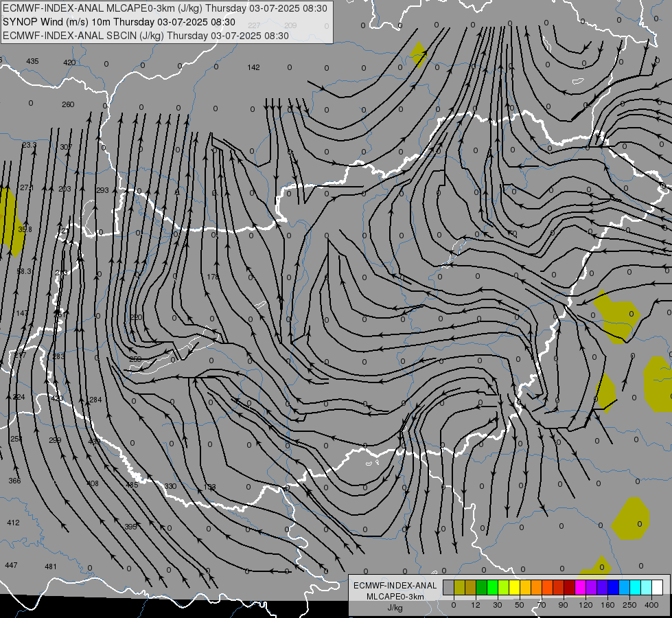Image resolution: width=672 pixels, height=618 pixels.
Task: Click the map value 481
Action: [51, 566]
